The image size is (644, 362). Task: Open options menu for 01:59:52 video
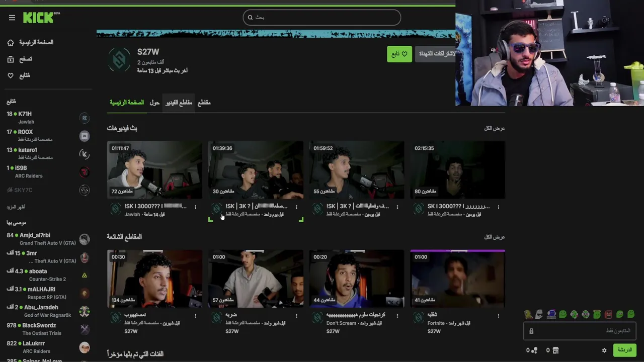(397, 207)
